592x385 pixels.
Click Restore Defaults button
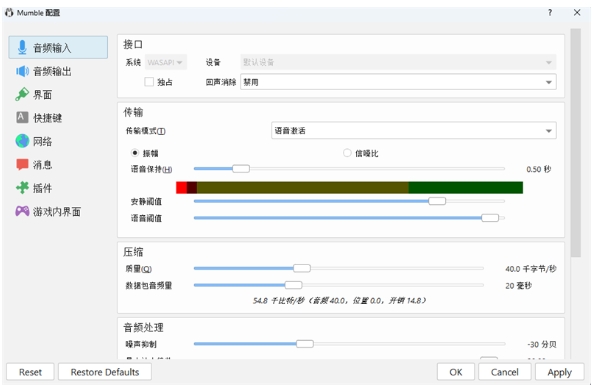(105, 372)
